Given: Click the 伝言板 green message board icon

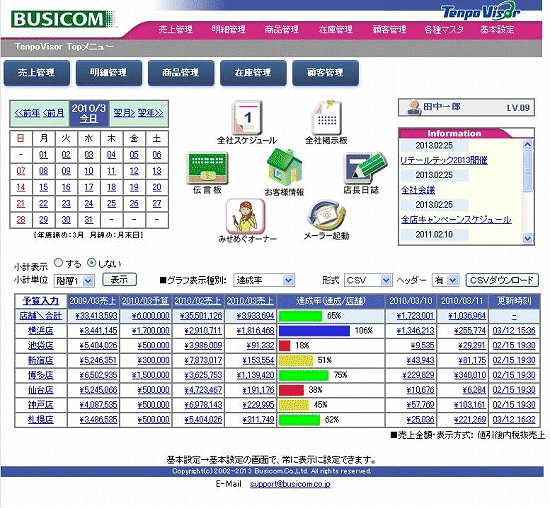Looking at the screenshot, I should (x=207, y=168).
